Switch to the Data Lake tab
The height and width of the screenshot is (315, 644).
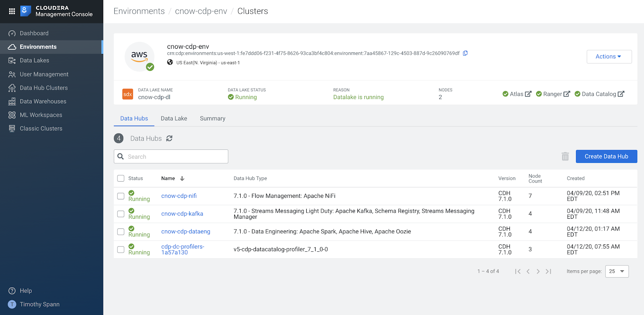click(x=174, y=118)
